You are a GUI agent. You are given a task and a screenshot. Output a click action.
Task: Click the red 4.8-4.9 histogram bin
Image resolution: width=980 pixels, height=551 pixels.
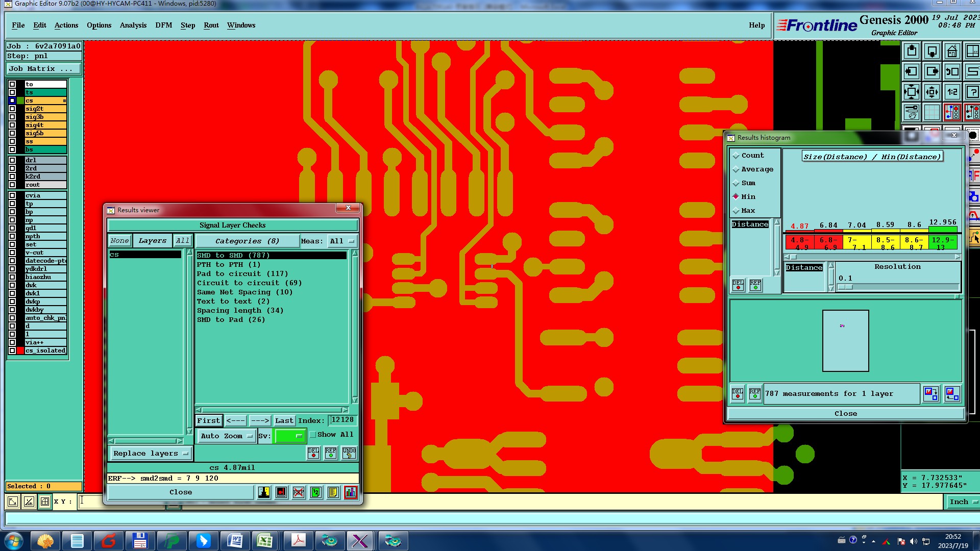point(799,242)
